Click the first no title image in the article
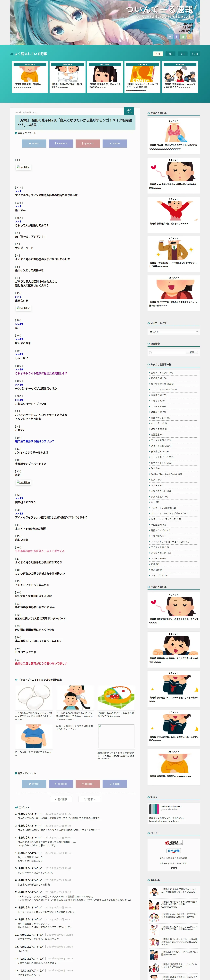 23,167
